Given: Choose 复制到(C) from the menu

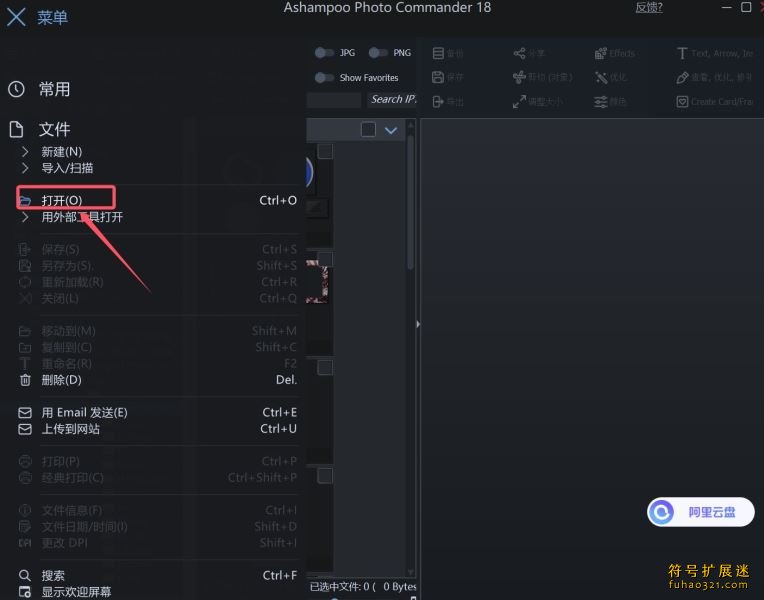Looking at the screenshot, I should (157, 348).
